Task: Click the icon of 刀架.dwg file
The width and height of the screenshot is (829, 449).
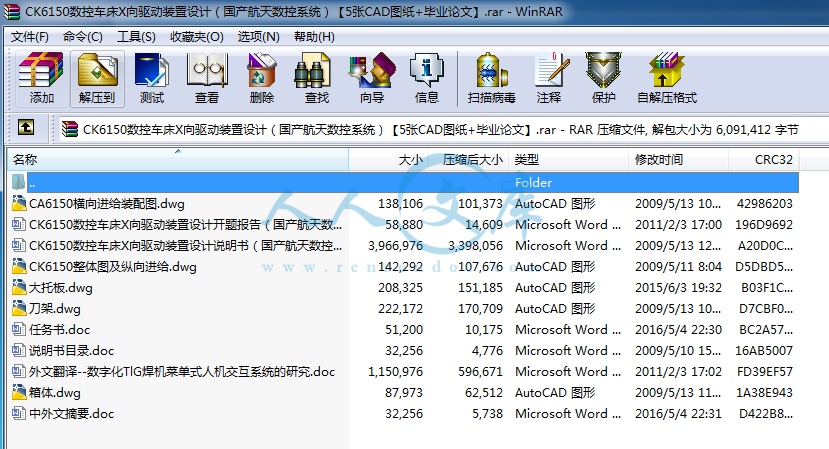Action: tap(19, 308)
